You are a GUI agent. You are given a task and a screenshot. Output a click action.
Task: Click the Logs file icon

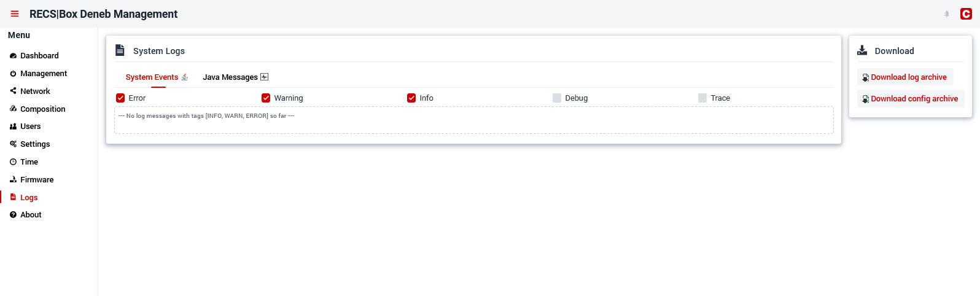(13, 197)
